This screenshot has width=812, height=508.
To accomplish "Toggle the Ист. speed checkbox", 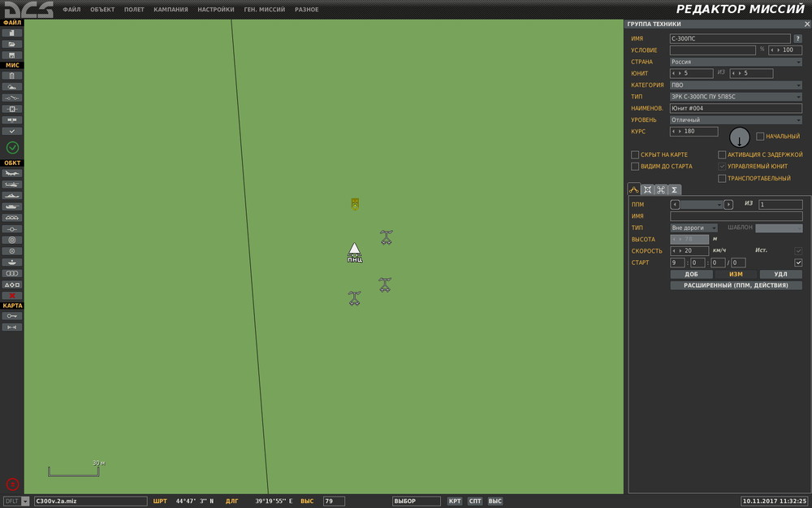I will point(798,251).
